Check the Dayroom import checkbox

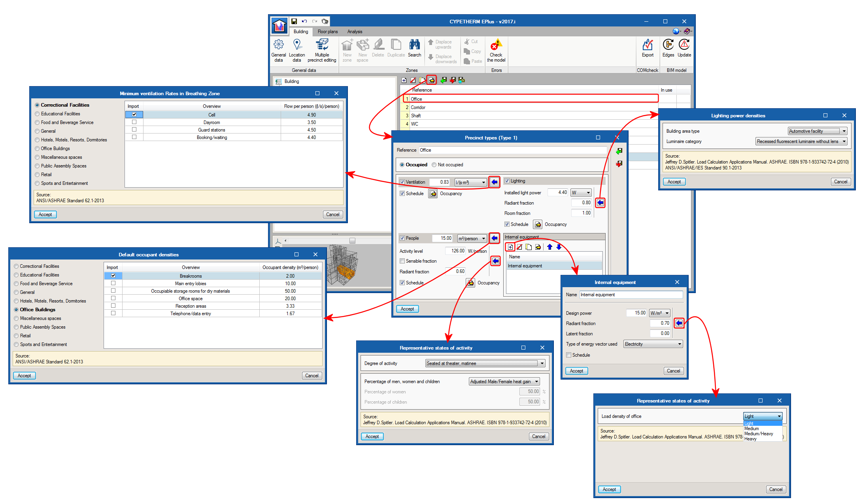(x=134, y=122)
